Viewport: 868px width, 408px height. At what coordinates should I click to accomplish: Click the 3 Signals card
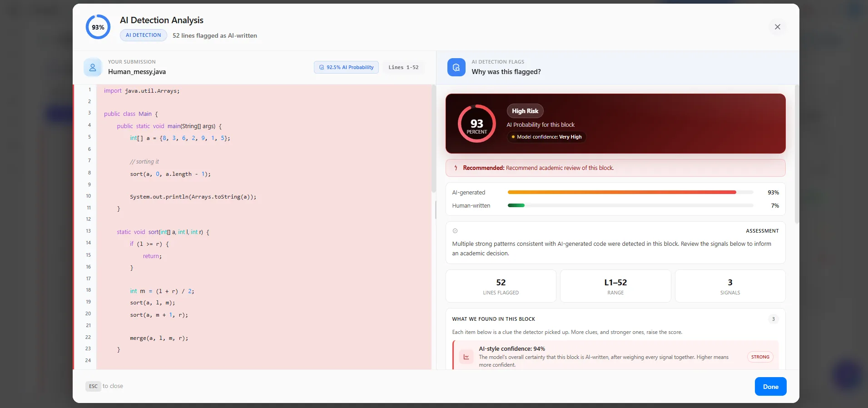tap(730, 286)
